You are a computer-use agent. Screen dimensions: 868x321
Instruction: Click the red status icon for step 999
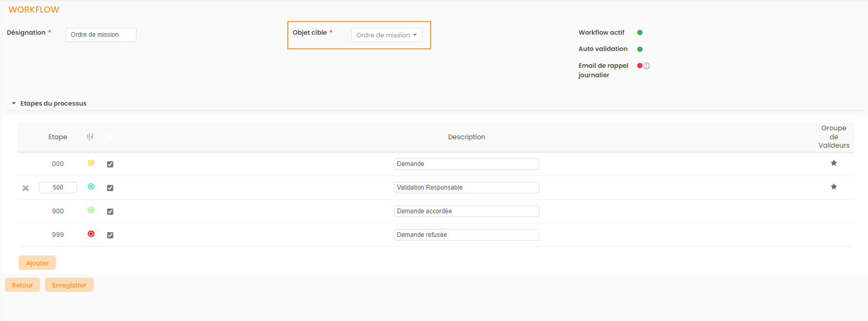tap(91, 234)
